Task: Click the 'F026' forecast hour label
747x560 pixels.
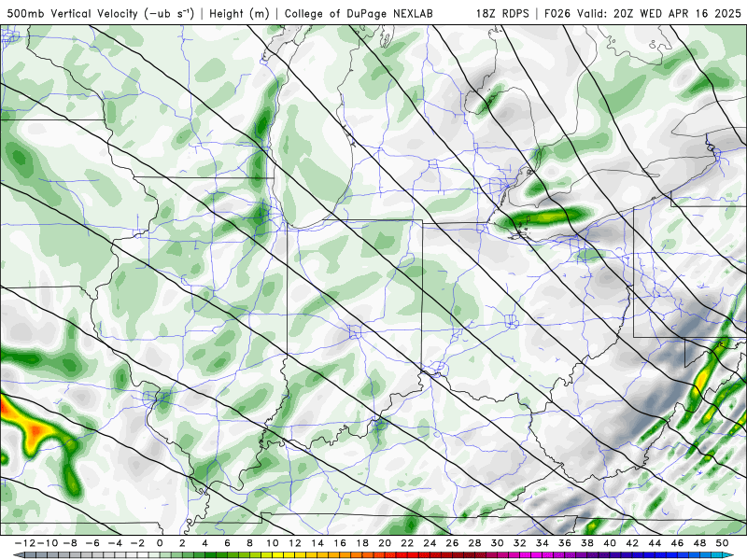Action: (557, 13)
